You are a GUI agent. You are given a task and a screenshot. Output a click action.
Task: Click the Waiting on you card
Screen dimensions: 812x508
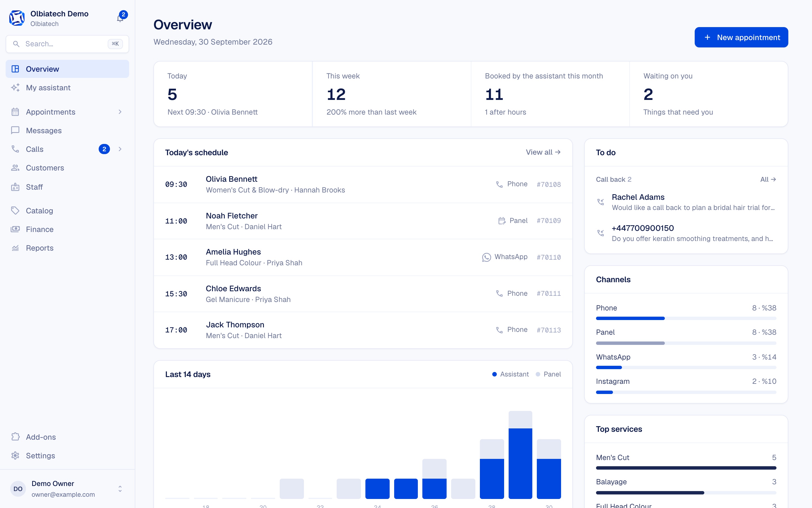coord(709,94)
